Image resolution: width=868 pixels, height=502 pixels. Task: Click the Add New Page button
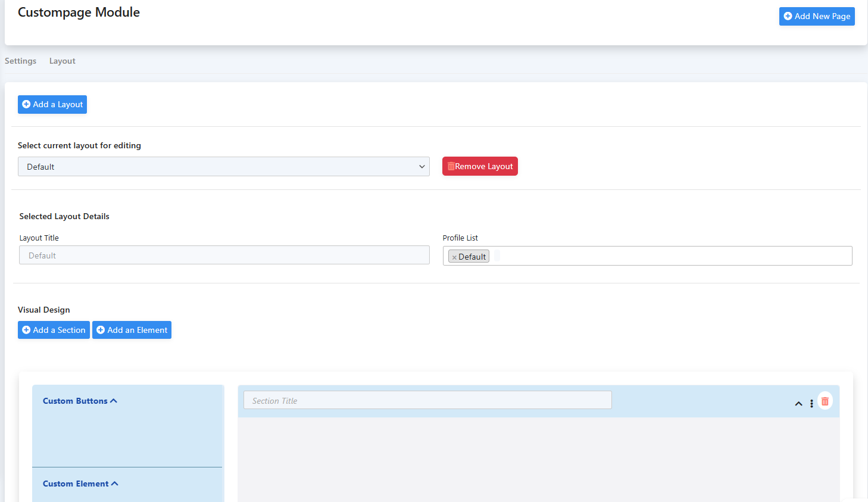[x=816, y=17]
